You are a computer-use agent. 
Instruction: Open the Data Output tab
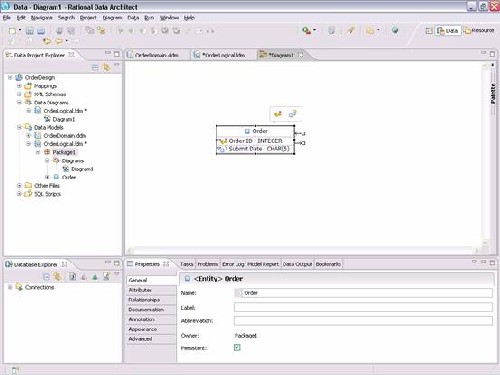pyautogui.click(x=297, y=264)
